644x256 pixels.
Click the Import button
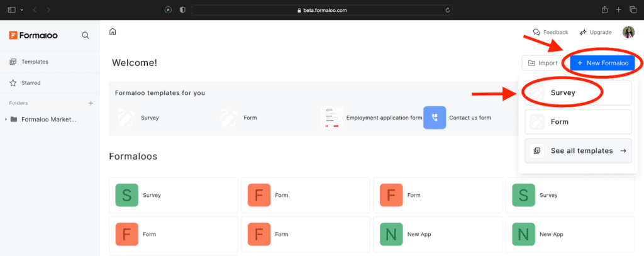[543, 63]
